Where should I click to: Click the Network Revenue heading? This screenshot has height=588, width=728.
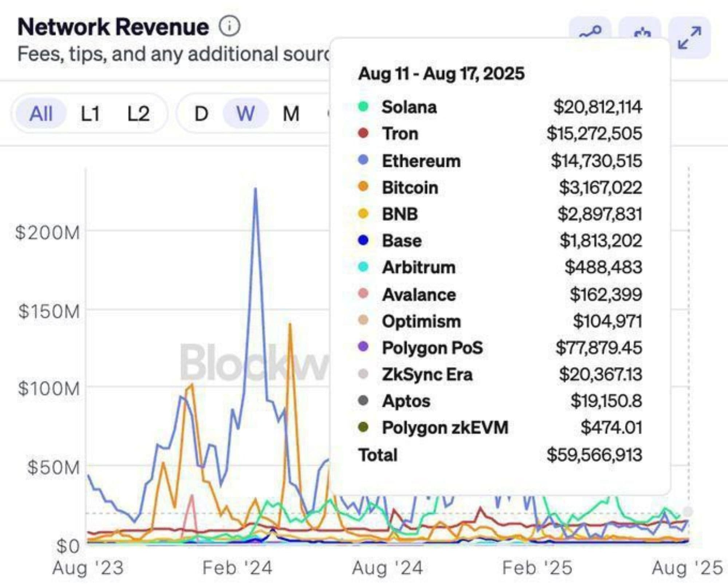(113, 27)
